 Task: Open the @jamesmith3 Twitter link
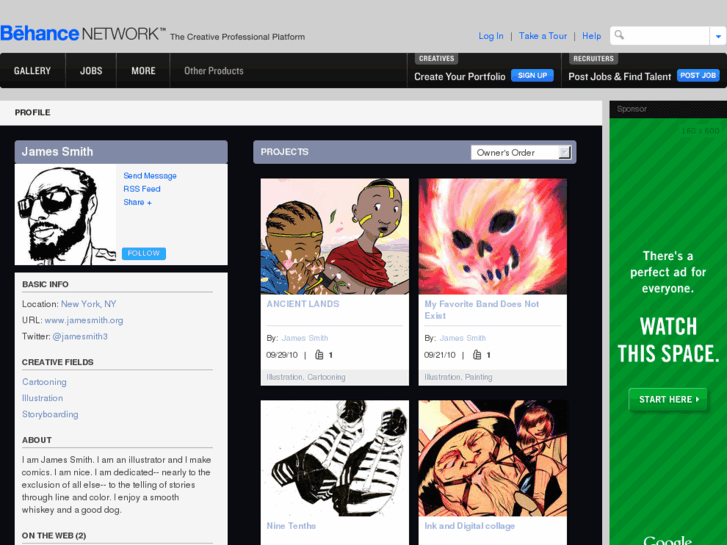pos(80,336)
